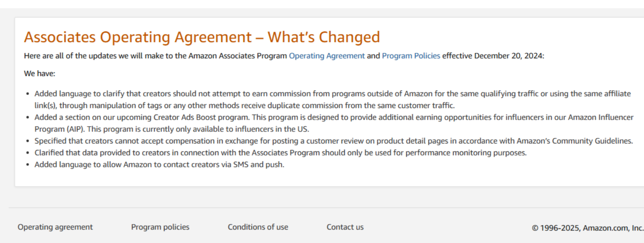
Task: Open Conditions of use footer link
Action: (258, 227)
